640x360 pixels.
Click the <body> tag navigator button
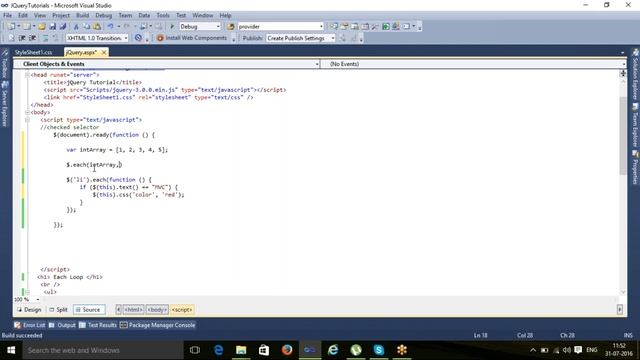click(157, 310)
